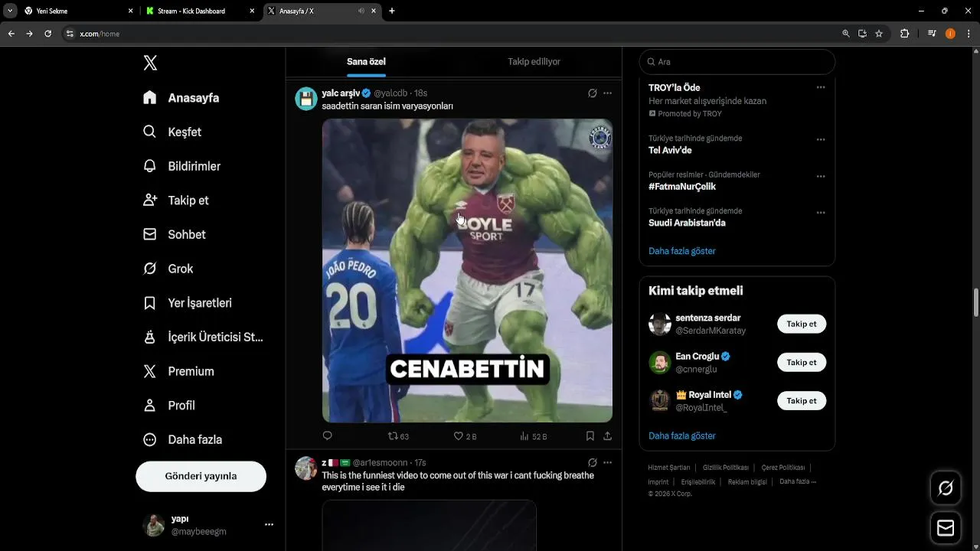Open floating Grok button
The image size is (980, 551).
[x=946, y=488]
